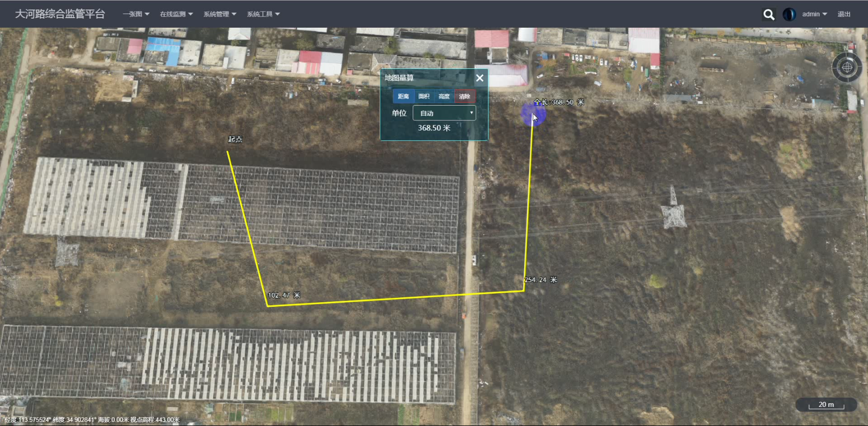Switch to 面积 area measurement mode
This screenshot has width=868, height=426.
point(424,97)
